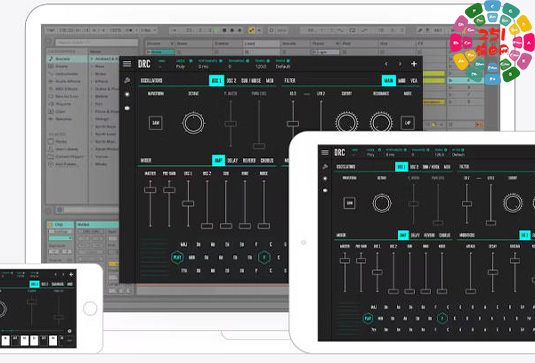The width and height of the screenshot is (535, 363).
Task: Go to next preset with right arrow on laptop
Action: (x=400, y=64)
